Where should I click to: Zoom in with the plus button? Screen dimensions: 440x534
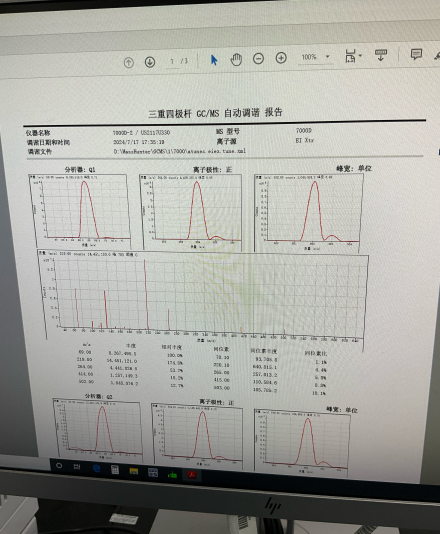point(281,58)
